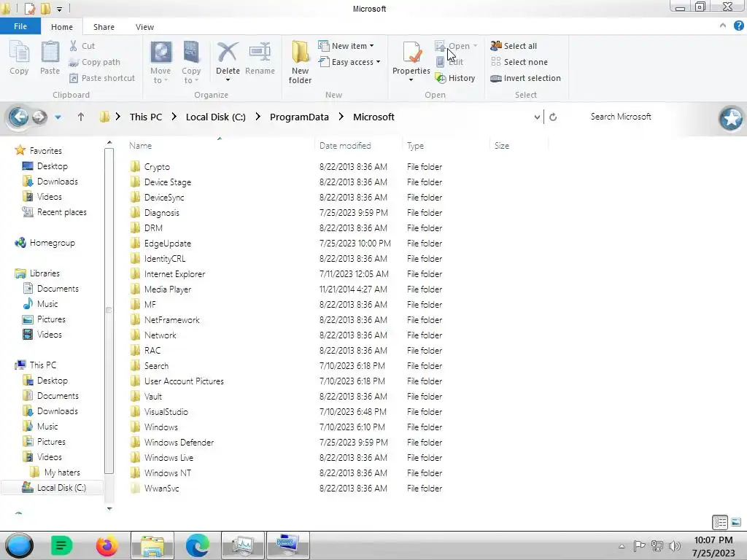Screen dimensions: 747x560
Task: Click the navigation pane scrollbar
Action: 109,311
